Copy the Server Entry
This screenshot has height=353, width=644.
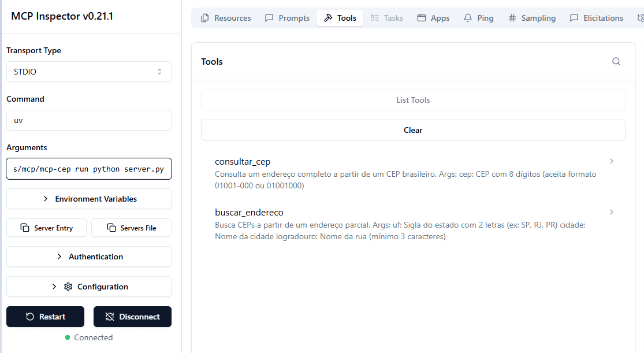point(47,228)
